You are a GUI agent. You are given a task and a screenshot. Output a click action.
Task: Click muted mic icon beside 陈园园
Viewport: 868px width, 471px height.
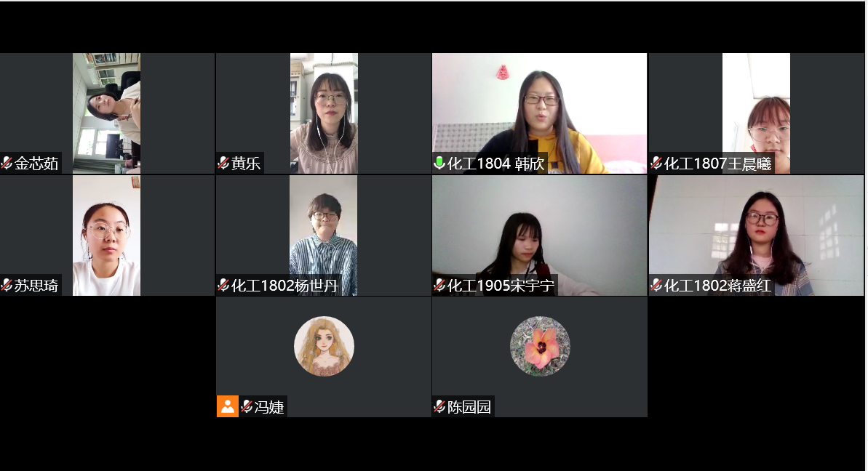pyautogui.click(x=439, y=407)
